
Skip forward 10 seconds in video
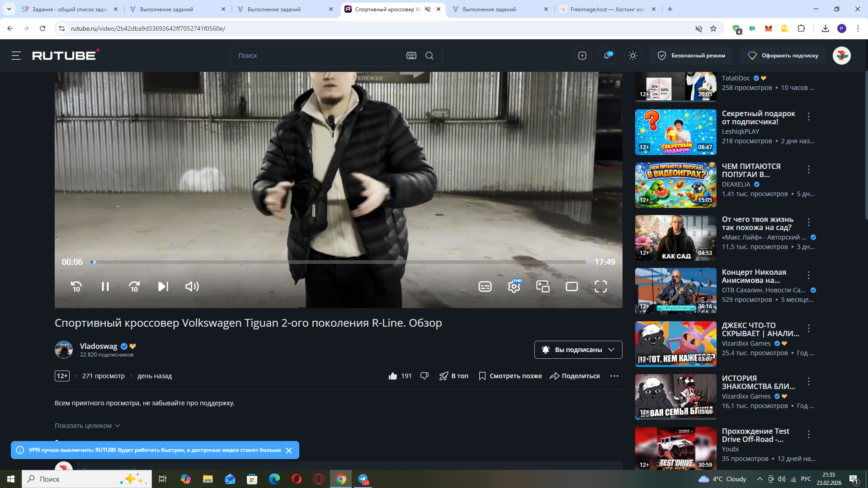pos(134,286)
